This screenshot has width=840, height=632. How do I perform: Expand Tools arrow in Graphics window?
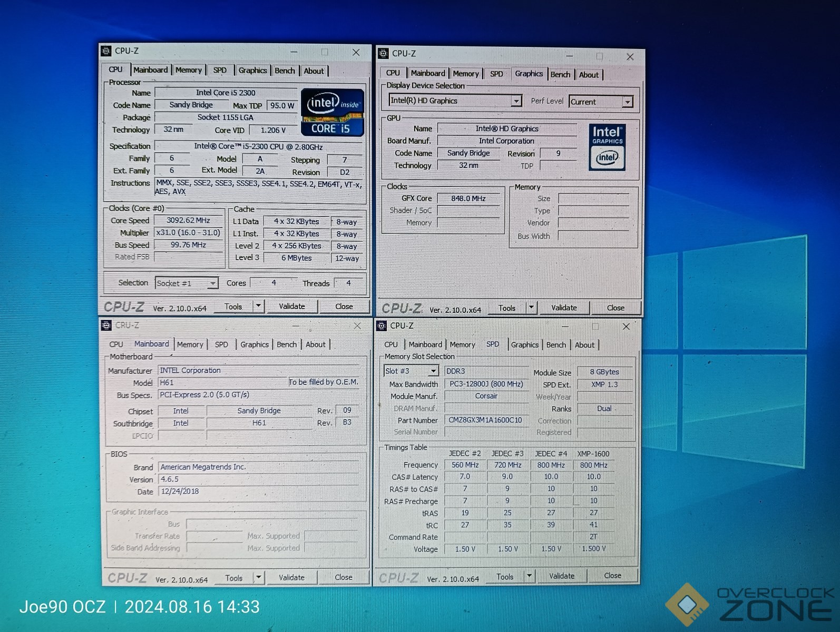tap(531, 308)
